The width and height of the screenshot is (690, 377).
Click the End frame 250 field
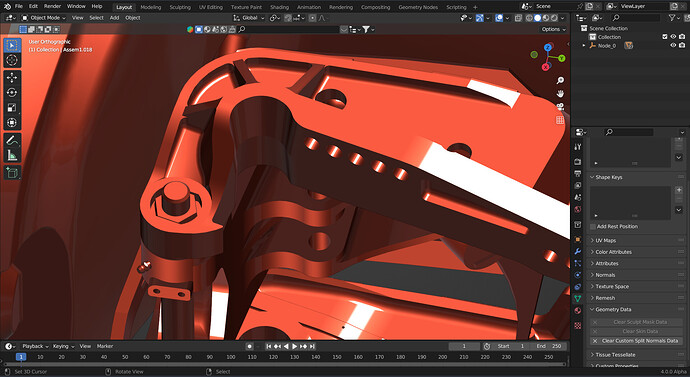coord(548,347)
